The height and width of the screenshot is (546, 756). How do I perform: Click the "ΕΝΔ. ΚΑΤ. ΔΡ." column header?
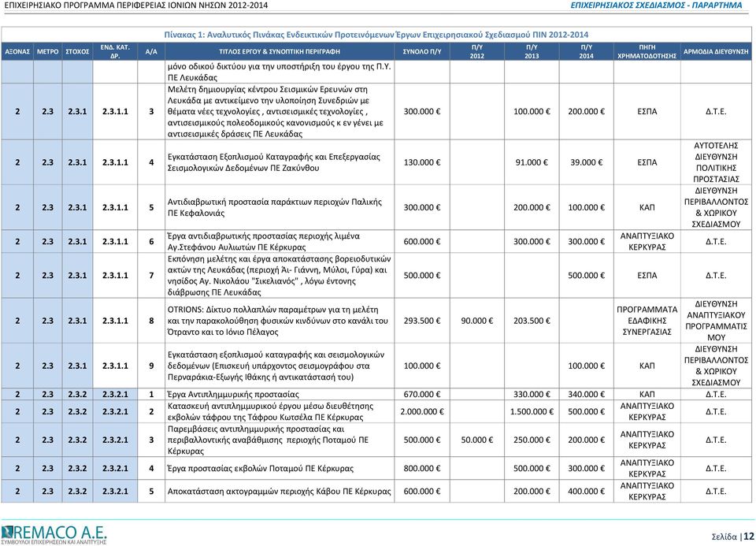[x=115, y=52]
